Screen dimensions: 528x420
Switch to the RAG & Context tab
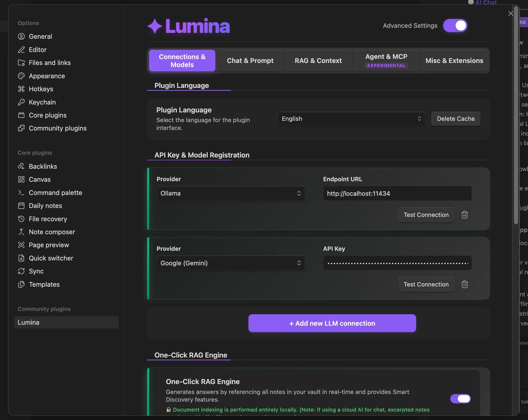[x=318, y=61]
